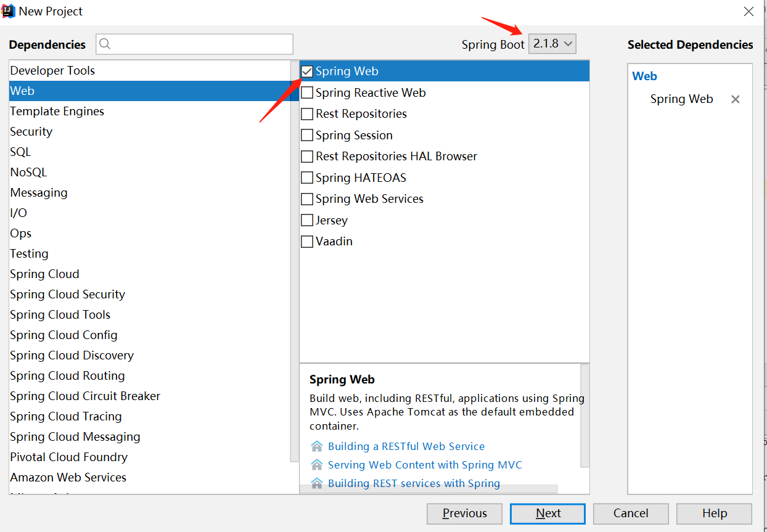
Task: Open the Spring Cloud category
Action: click(x=150, y=274)
